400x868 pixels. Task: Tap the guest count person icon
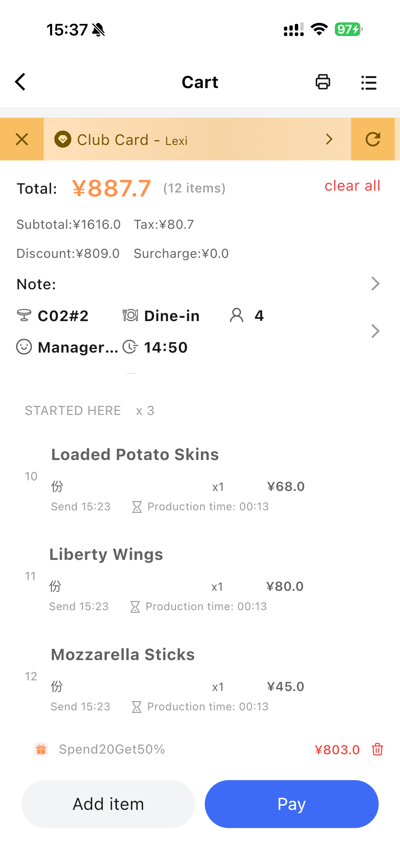236,315
